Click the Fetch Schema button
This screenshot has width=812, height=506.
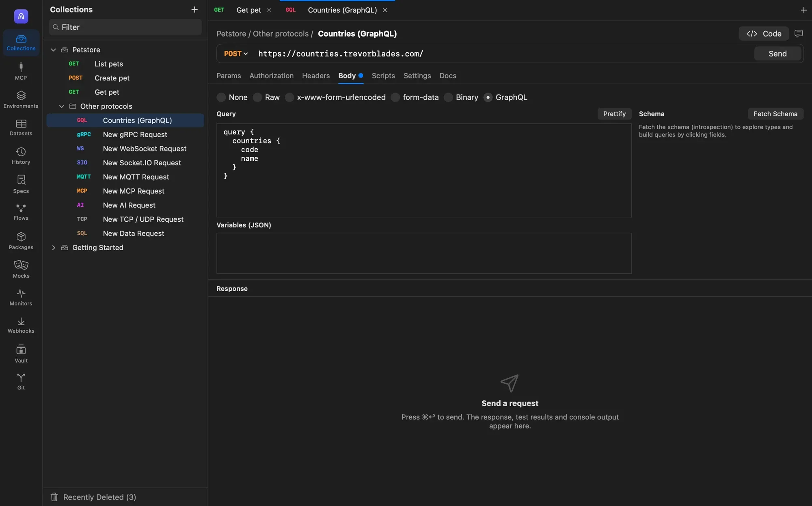click(x=775, y=114)
